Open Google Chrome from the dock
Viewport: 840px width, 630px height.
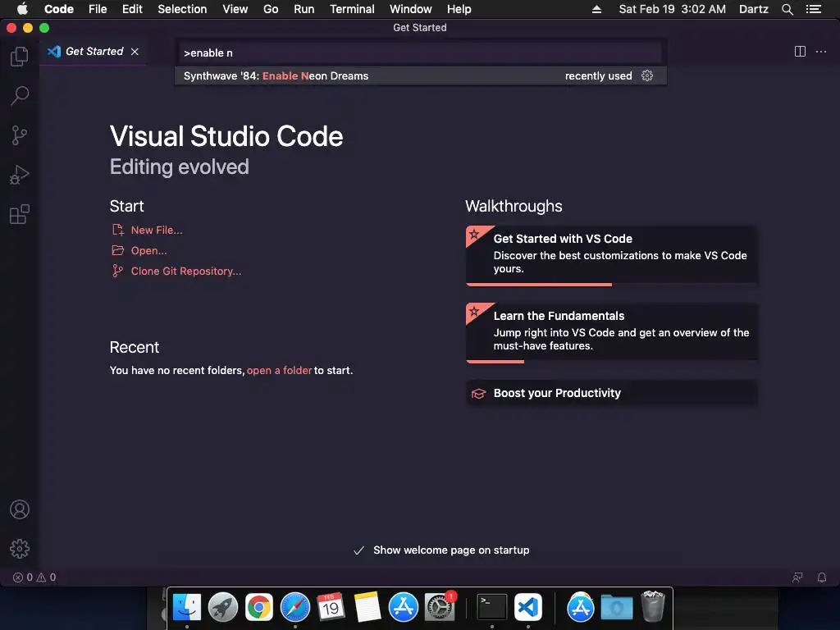tap(259, 608)
